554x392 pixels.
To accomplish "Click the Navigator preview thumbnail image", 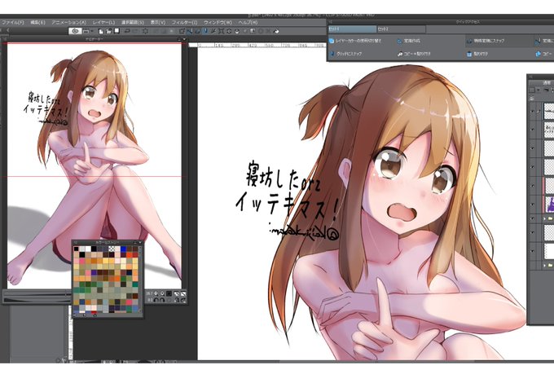I will [95, 166].
